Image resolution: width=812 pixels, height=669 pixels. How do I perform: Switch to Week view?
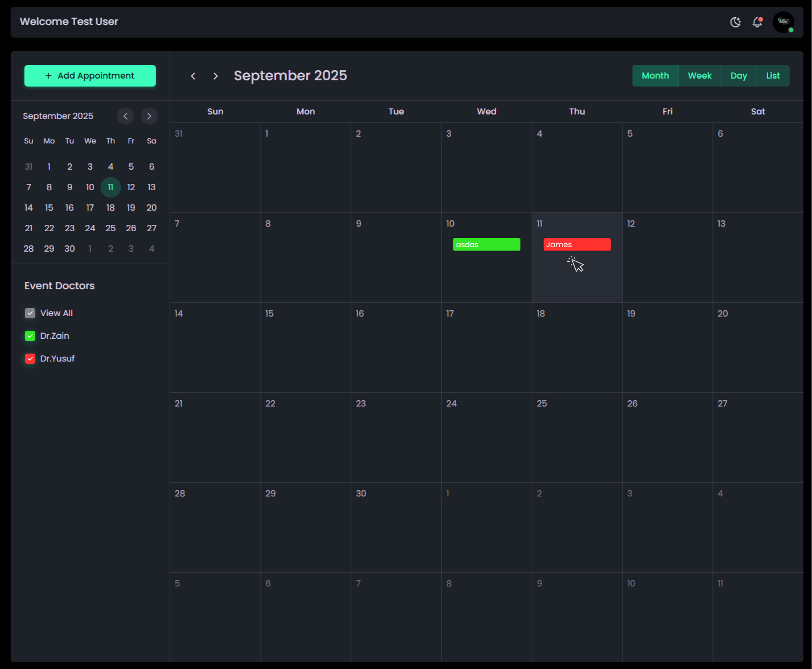click(699, 76)
